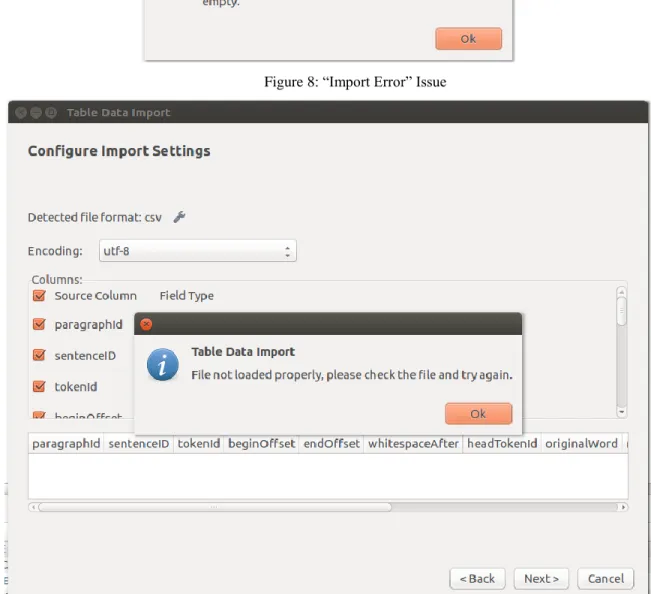Uncheck the sentenceID column checkbox

pyautogui.click(x=39, y=355)
